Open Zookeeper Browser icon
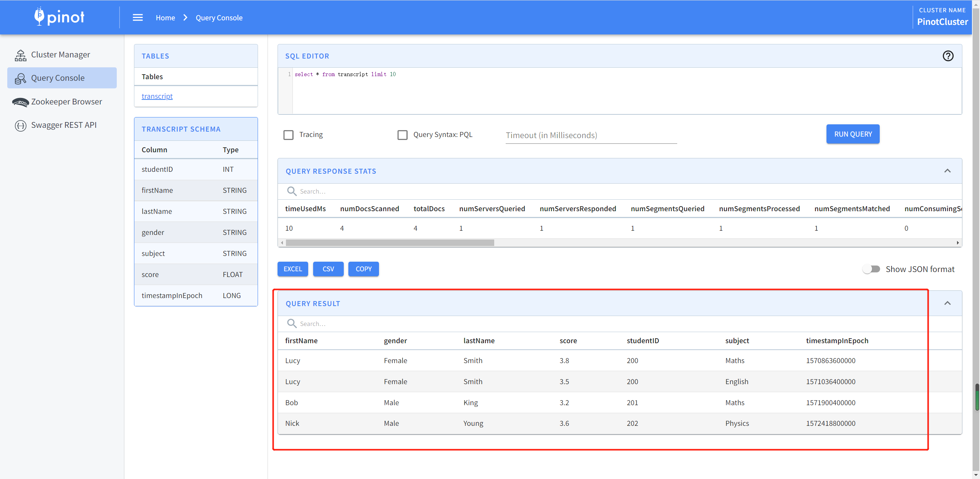The width and height of the screenshot is (980, 479). 21,102
